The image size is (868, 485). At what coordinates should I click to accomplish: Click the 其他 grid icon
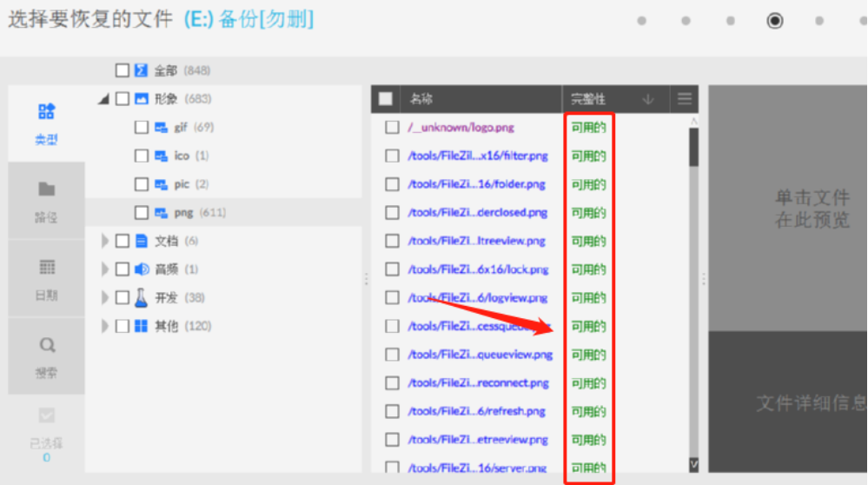coord(141,326)
